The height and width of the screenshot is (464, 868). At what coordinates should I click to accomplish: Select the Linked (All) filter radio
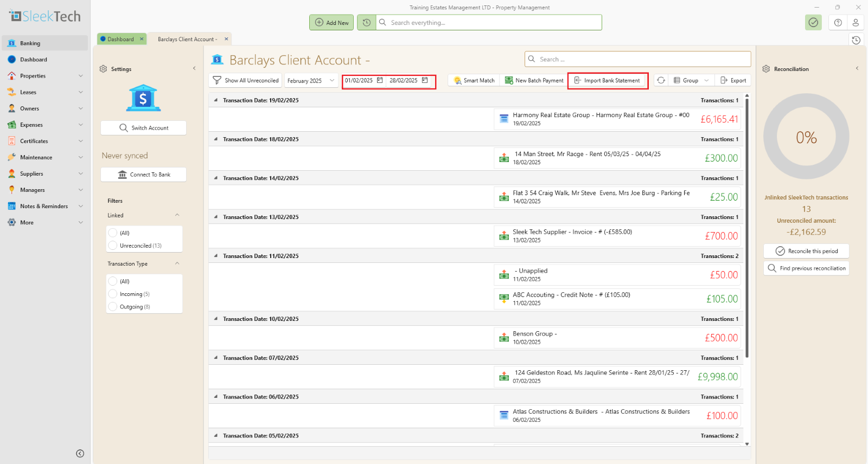113,233
